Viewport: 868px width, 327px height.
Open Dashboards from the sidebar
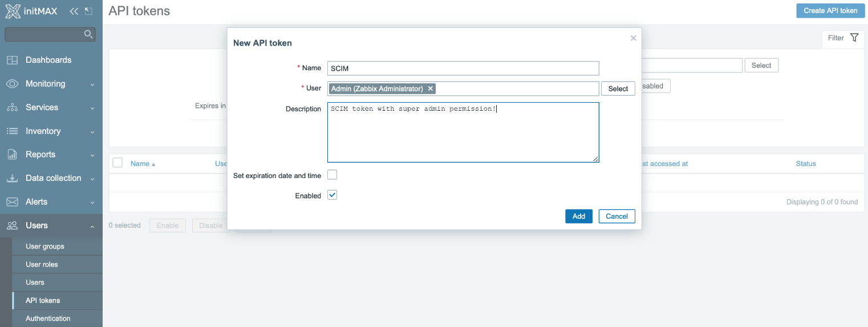pyautogui.click(x=48, y=60)
